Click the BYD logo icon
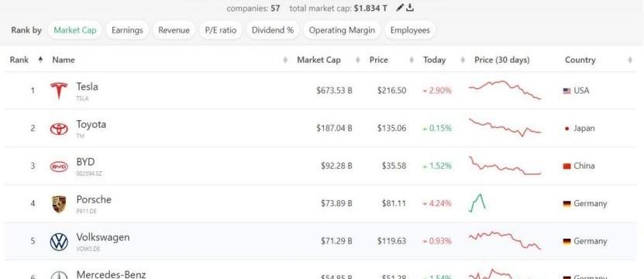The width and height of the screenshot is (644, 279). [x=59, y=167]
